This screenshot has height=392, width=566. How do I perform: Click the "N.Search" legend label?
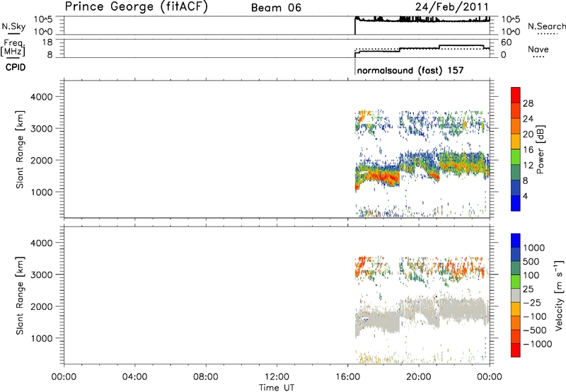point(547,26)
